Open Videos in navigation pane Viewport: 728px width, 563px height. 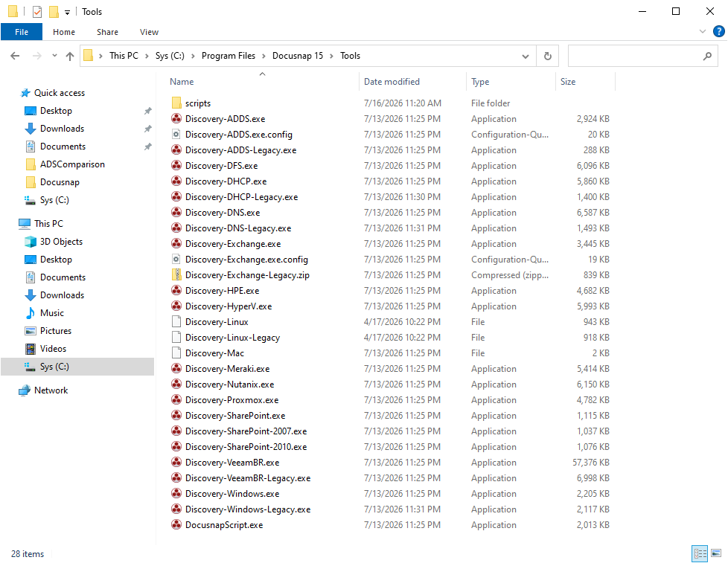[x=54, y=349]
